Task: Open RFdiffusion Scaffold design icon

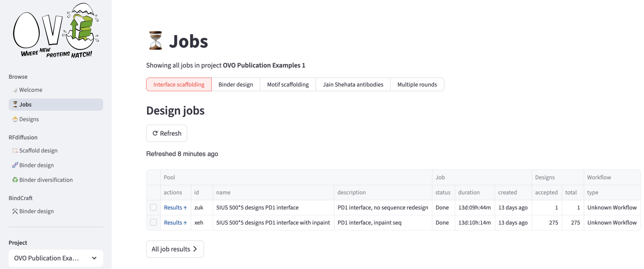Action: [15, 150]
